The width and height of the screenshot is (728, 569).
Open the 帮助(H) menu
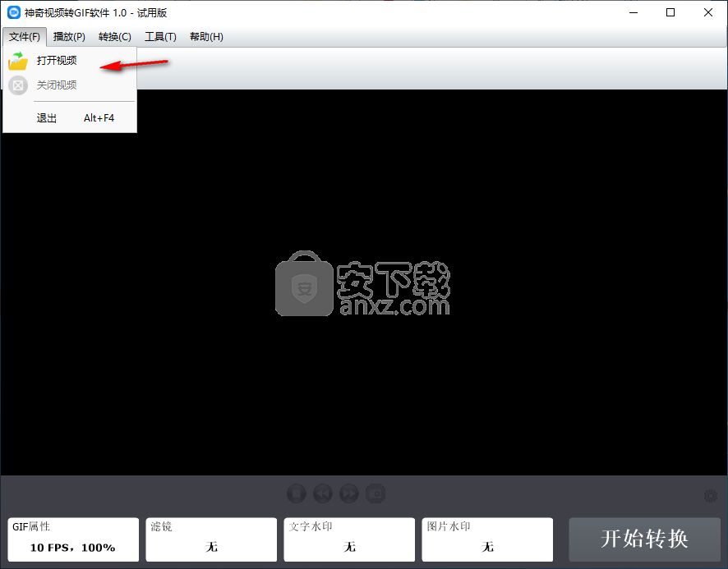point(206,37)
